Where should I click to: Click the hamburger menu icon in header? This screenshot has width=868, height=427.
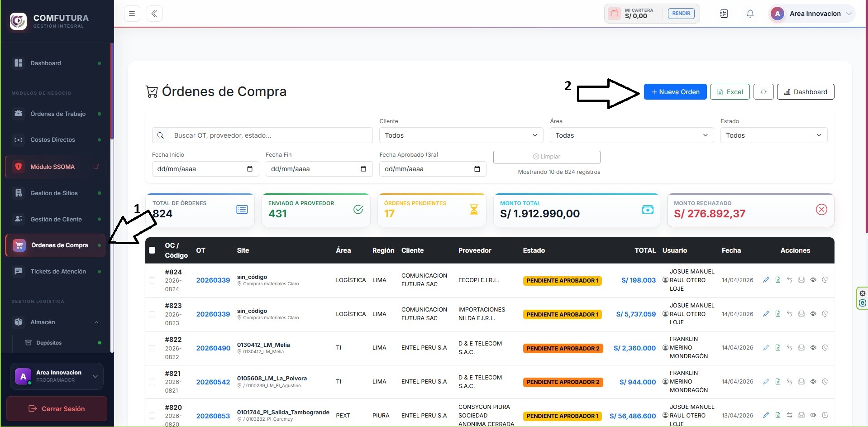(132, 14)
